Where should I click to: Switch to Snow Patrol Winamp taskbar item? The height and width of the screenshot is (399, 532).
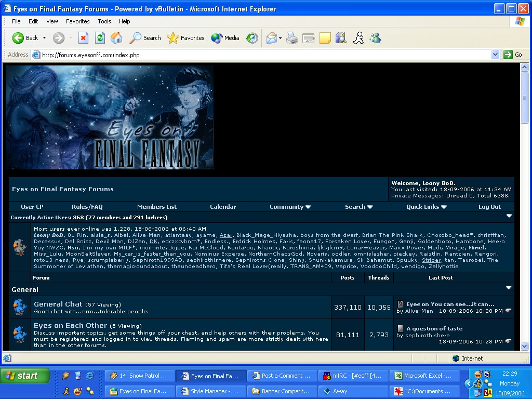[x=139, y=376]
